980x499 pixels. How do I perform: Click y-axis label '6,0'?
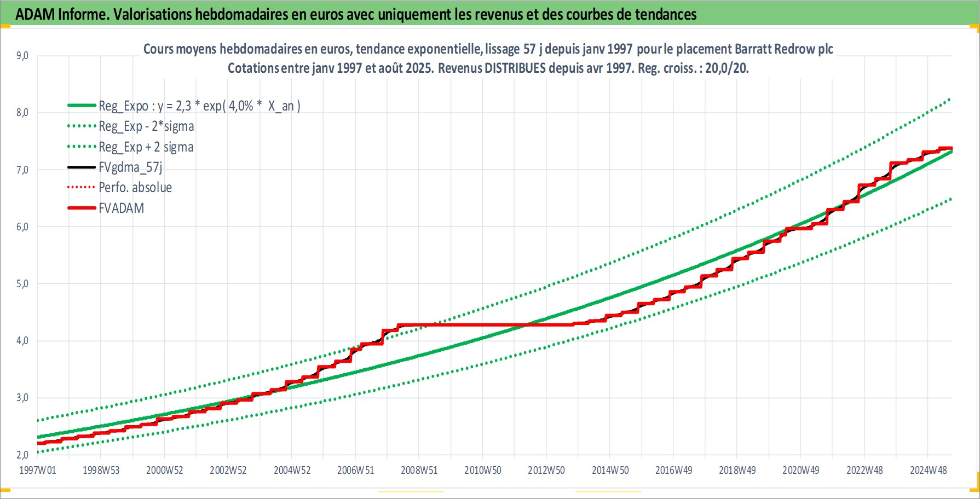[x=22, y=227]
